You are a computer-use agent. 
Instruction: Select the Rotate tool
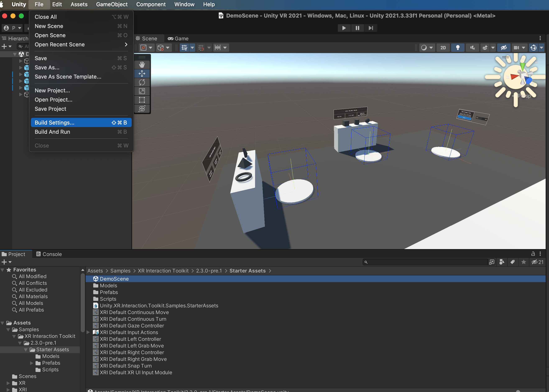pyautogui.click(x=142, y=82)
